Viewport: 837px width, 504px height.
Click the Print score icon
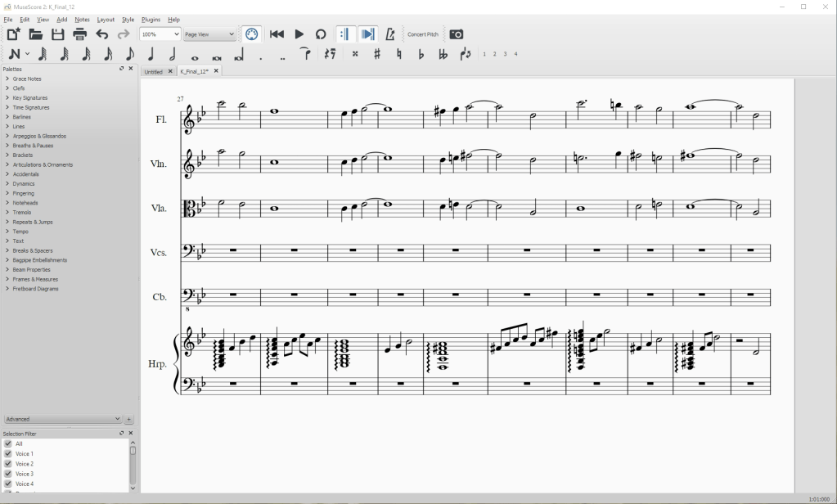coord(79,34)
